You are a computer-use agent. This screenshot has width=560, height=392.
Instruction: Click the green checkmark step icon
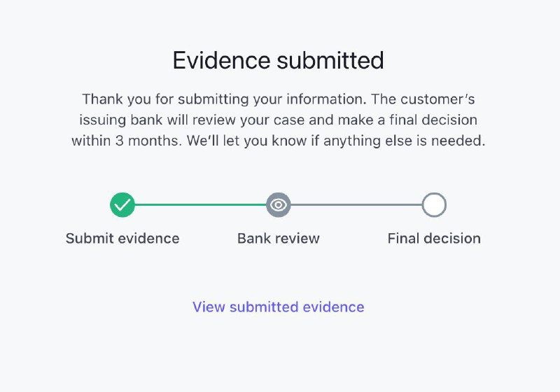coord(122,205)
